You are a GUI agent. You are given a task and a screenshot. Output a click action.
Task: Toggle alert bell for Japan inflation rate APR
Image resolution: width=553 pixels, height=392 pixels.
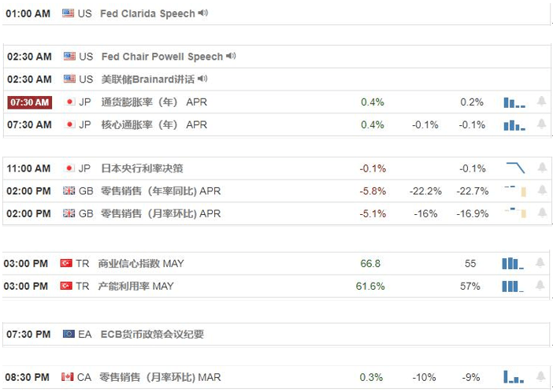pyautogui.click(x=541, y=102)
